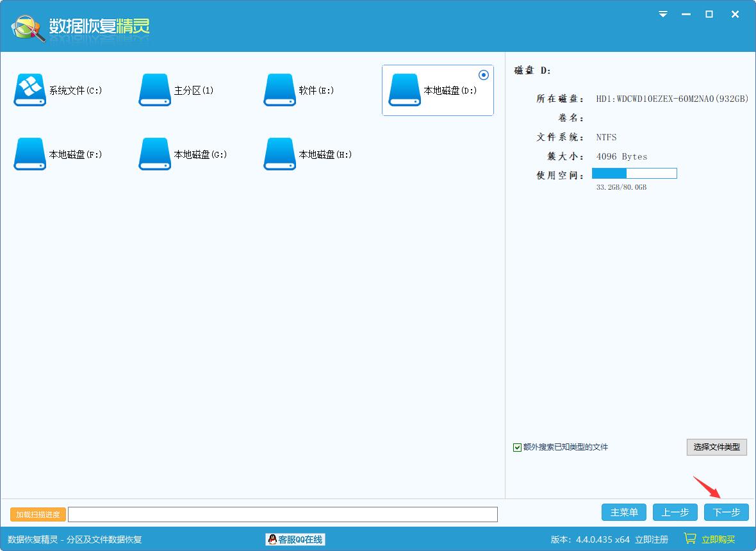Click the 主分区(1) label text
This screenshot has height=551, width=756.
193,90
